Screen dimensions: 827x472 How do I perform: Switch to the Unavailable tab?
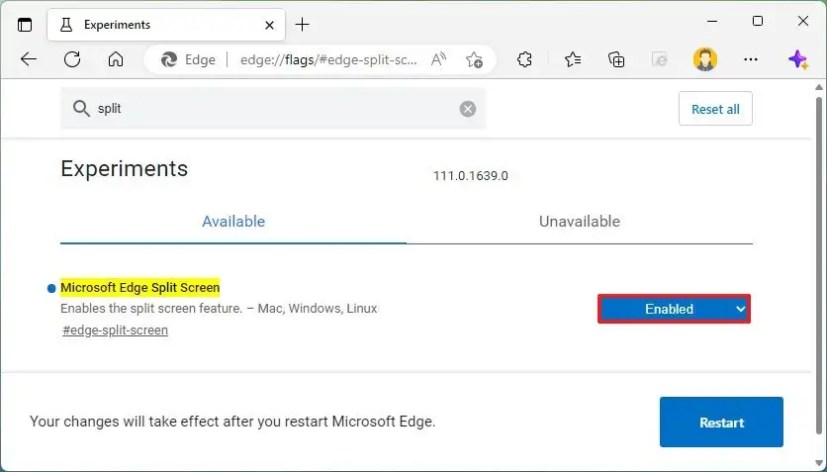579,221
